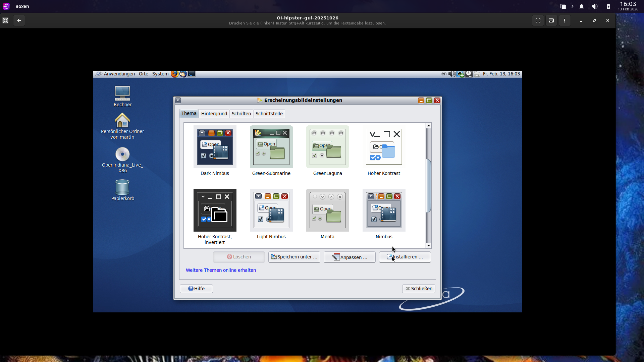This screenshot has height=362, width=644.
Task: Launch the terminal icon in top panel
Action: pyautogui.click(x=192, y=74)
